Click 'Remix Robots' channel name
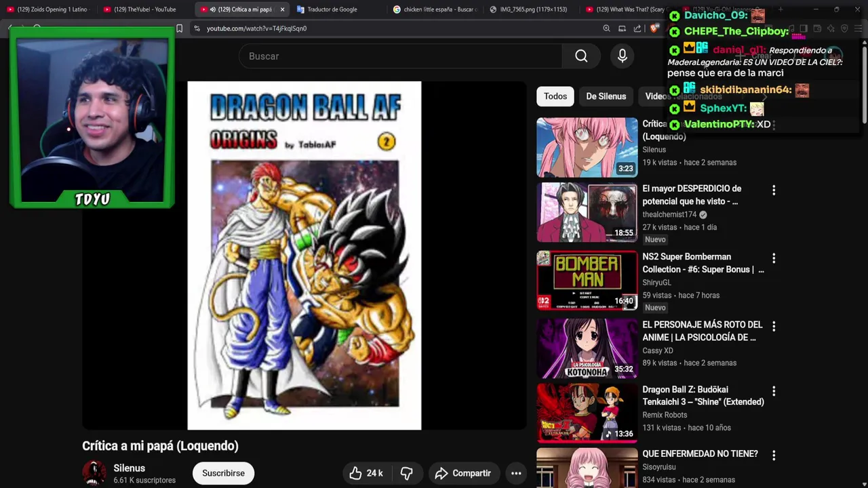 (665, 415)
